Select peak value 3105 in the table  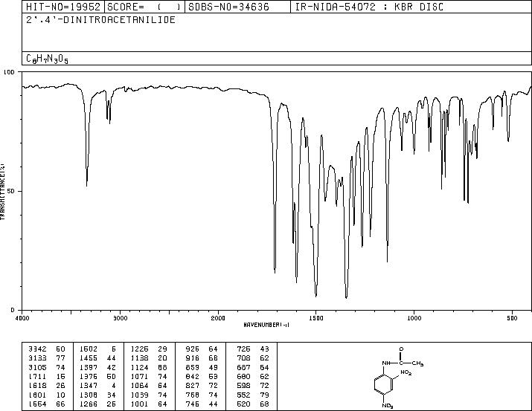[37, 367]
